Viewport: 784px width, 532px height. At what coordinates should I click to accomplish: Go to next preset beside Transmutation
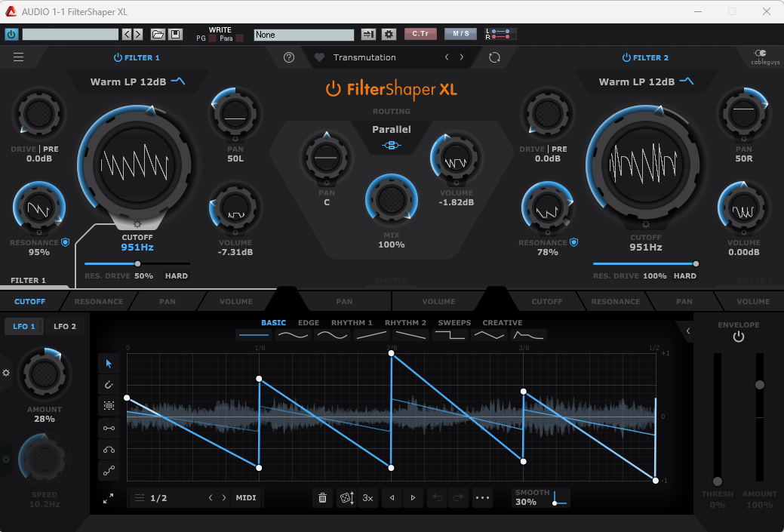coord(462,57)
